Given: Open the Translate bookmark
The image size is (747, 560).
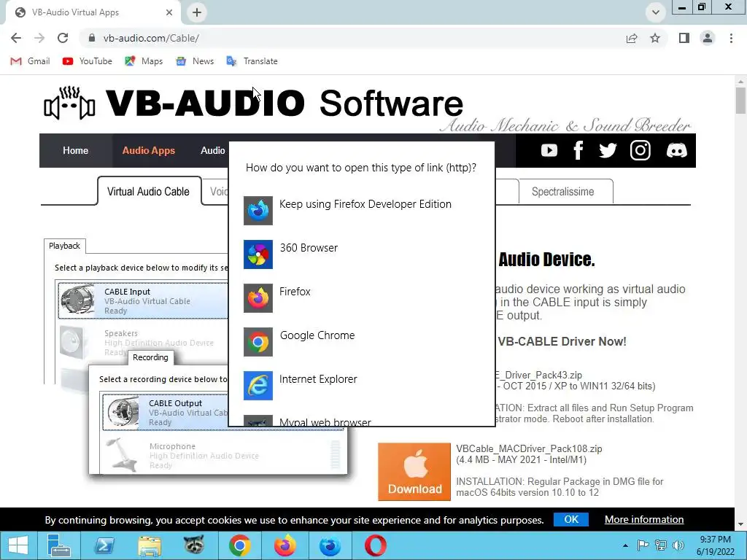Looking at the screenshot, I should point(252,61).
